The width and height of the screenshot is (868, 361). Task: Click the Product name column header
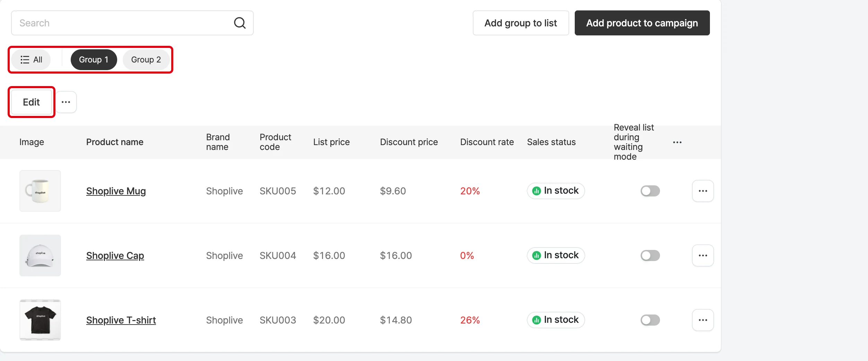pos(115,142)
